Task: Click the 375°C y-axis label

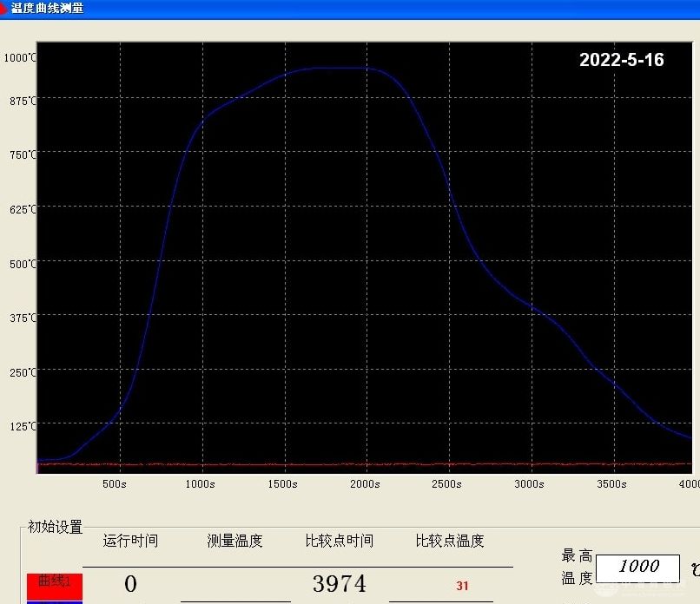Action: (23, 318)
